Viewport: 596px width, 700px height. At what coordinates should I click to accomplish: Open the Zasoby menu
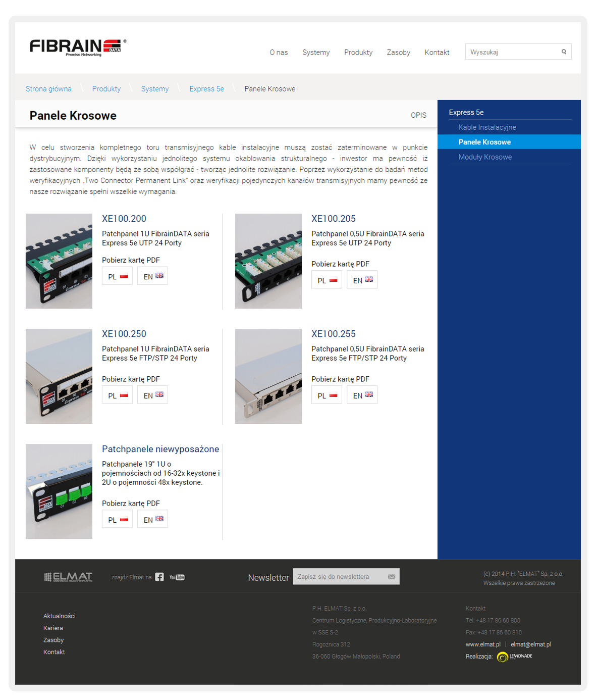pyautogui.click(x=399, y=53)
